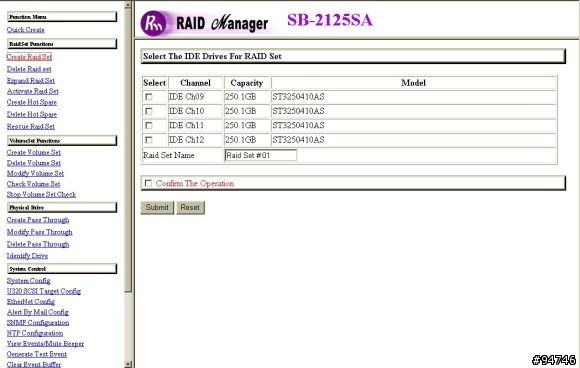The height and width of the screenshot is (368, 580).
Task: Open Generate Test Event link
Action: pos(37,354)
